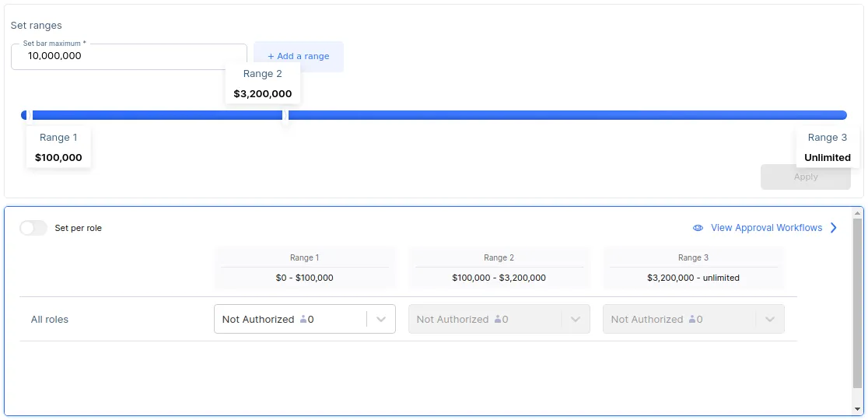Click the All roles row label
The image size is (868, 420).
coord(50,320)
